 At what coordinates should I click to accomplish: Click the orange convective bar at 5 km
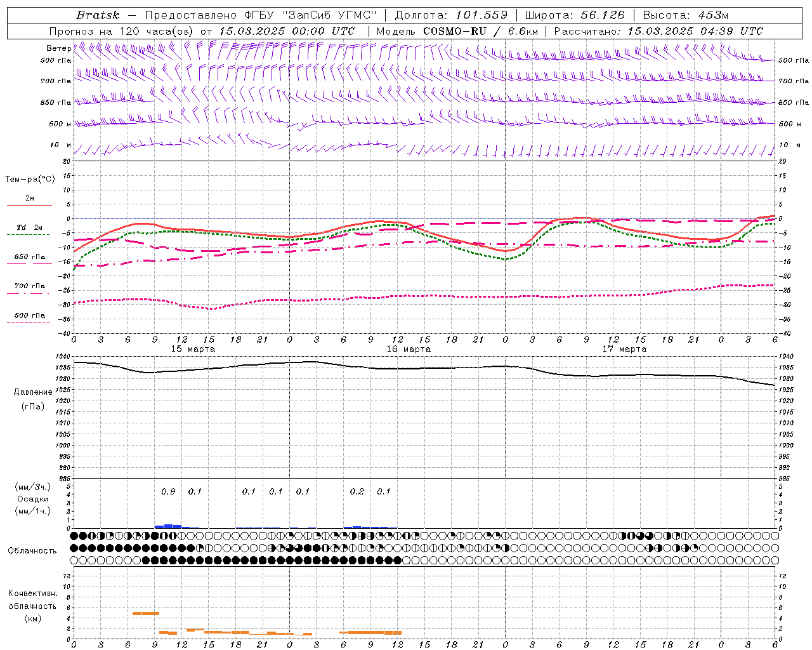(x=146, y=613)
